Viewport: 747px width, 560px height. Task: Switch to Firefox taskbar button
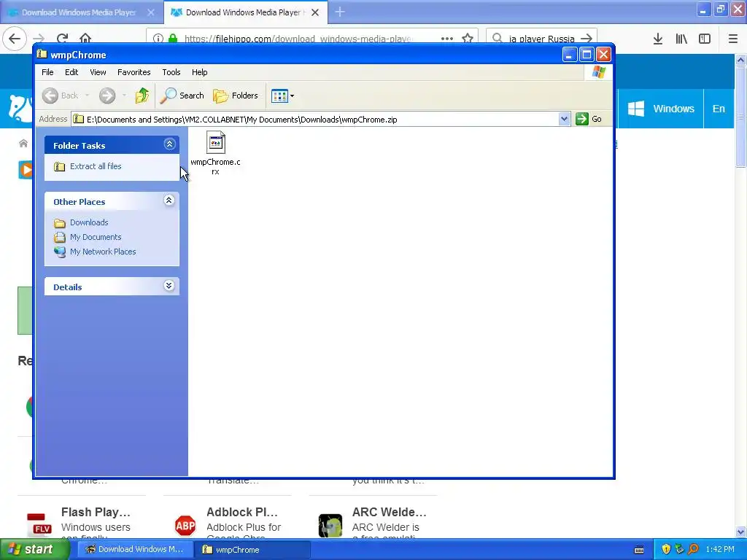coord(134,550)
